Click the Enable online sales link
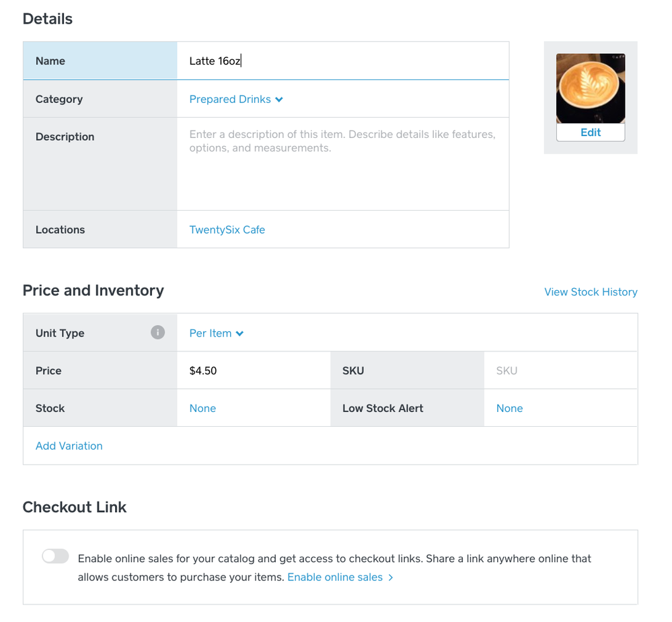672x622 pixels. tap(335, 578)
